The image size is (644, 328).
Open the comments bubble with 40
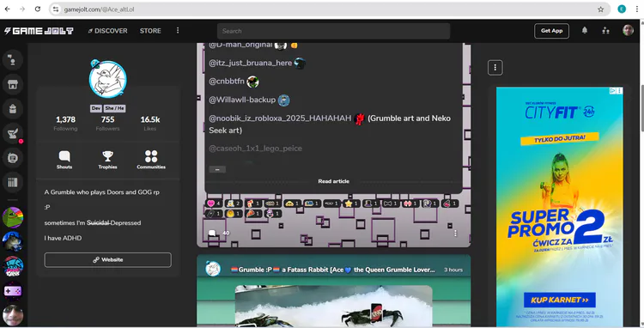218,233
